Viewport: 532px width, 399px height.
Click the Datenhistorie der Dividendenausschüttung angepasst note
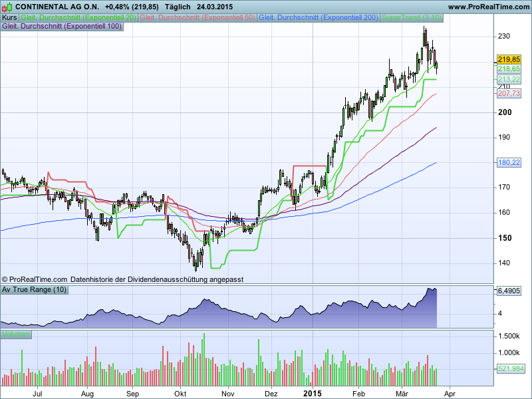(157, 279)
